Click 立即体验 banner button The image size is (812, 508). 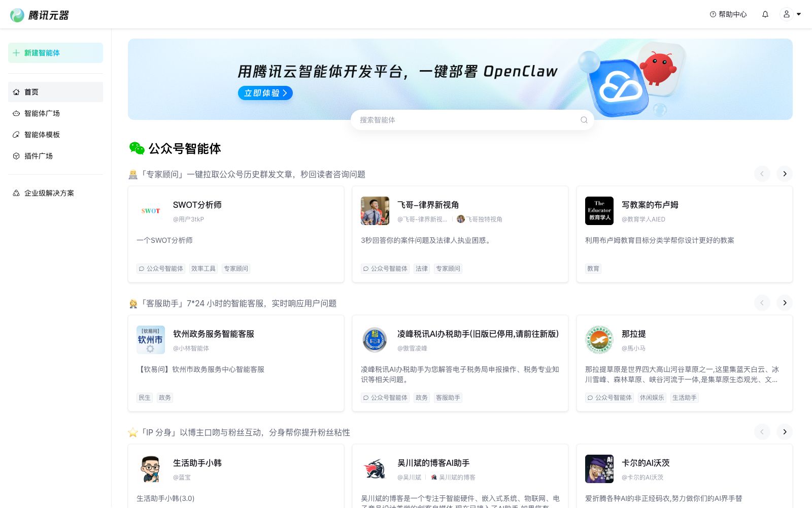(x=265, y=93)
